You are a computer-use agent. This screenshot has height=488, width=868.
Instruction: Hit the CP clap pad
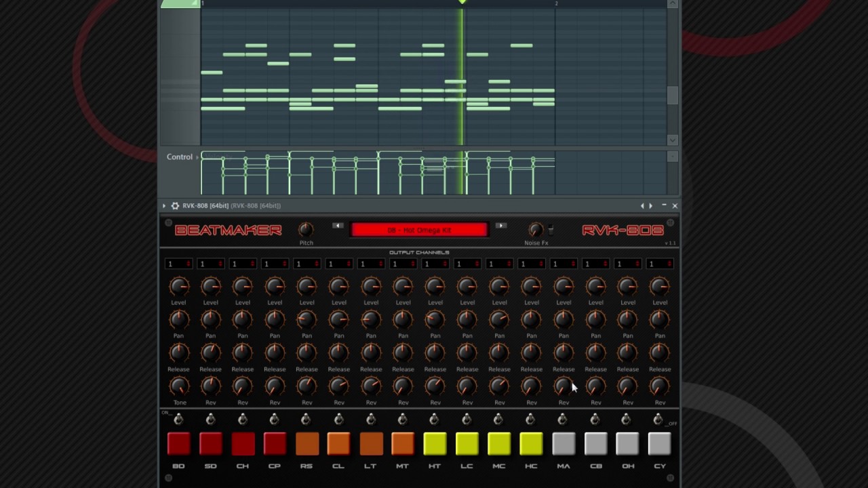pyautogui.click(x=275, y=444)
